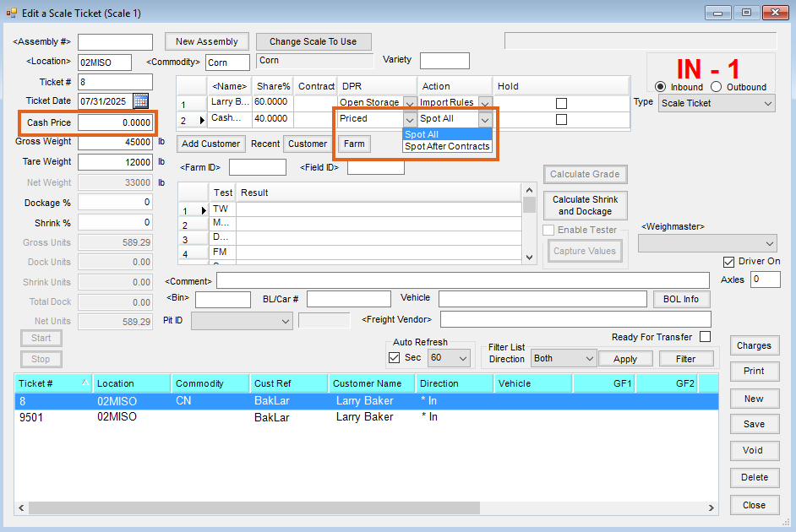This screenshot has width=796, height=532.
Task: Enable the Ready For Transfer checkbox
Action: [x=705, y=337]
